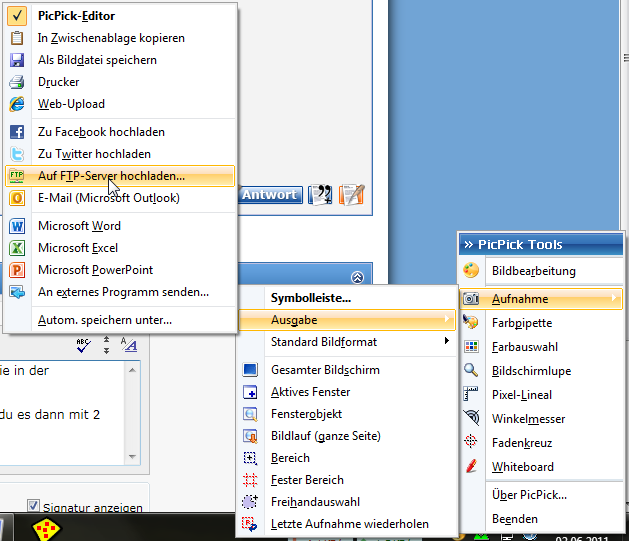Click the text box scrollbar up arrow
The width and height of the screenshot is (629, 541).
tap(132, 370)
